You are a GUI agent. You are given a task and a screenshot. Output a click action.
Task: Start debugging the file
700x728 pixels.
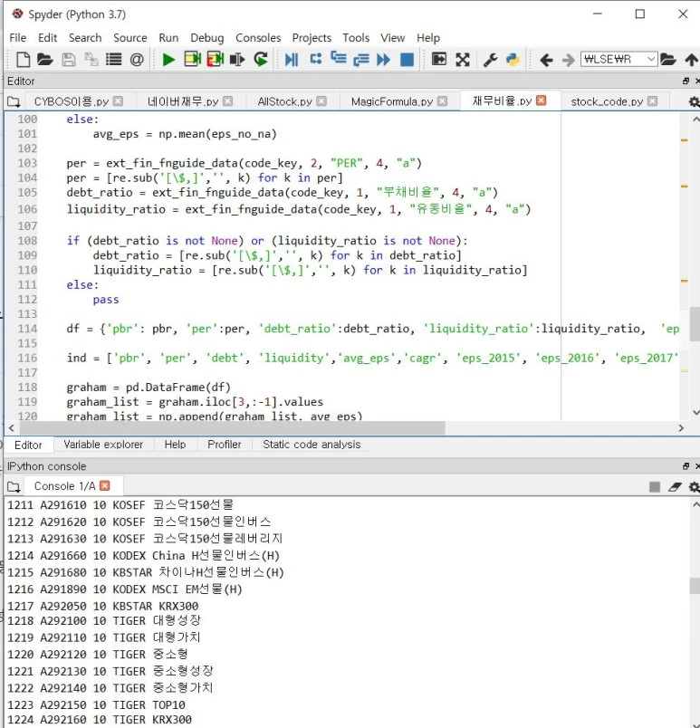click(292, 60)
